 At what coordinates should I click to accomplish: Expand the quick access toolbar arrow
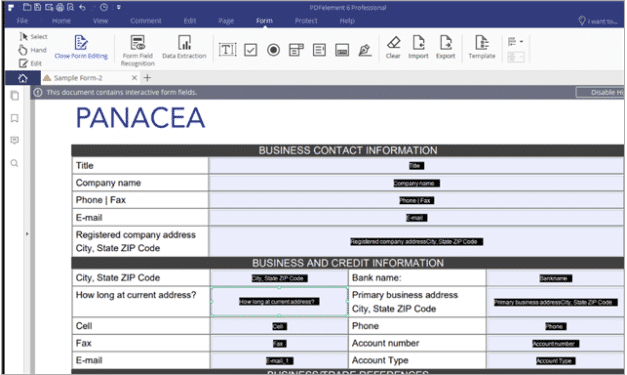[119, 7]
